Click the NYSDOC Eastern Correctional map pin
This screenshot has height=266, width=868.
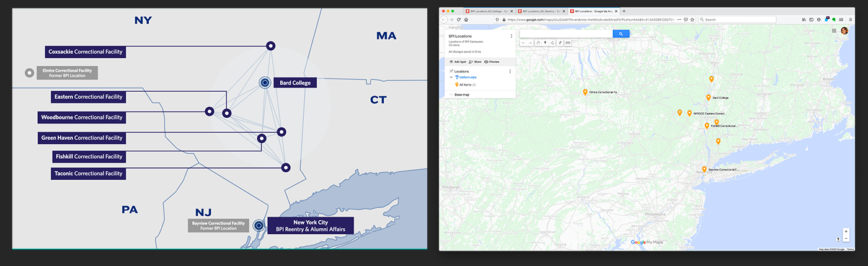[689, 113]
